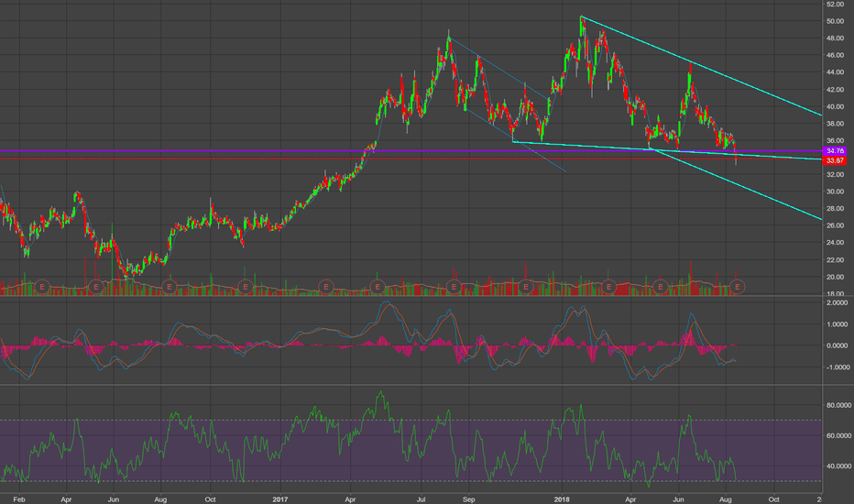Click the 26.00 price axis label
The image size is (854, 504).
[835, 225]
